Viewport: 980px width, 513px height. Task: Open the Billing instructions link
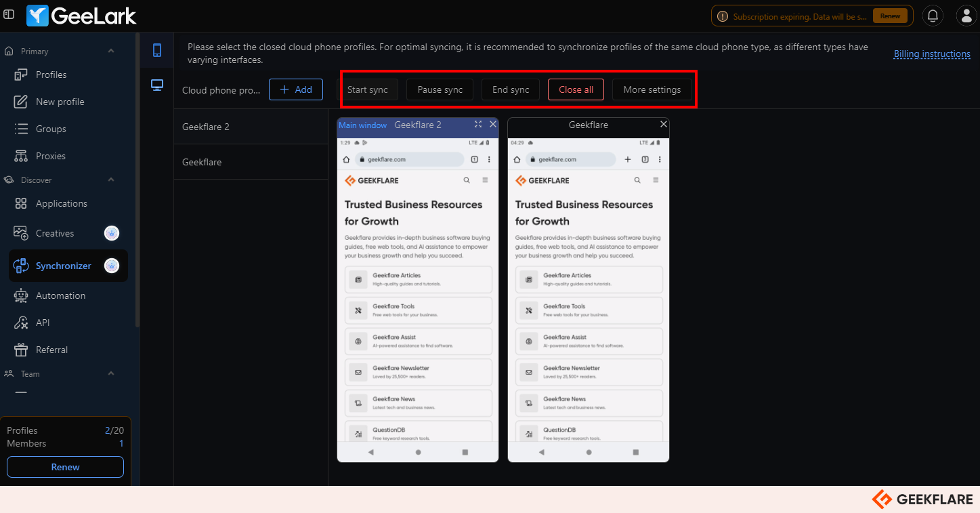[x=932, y=54]
